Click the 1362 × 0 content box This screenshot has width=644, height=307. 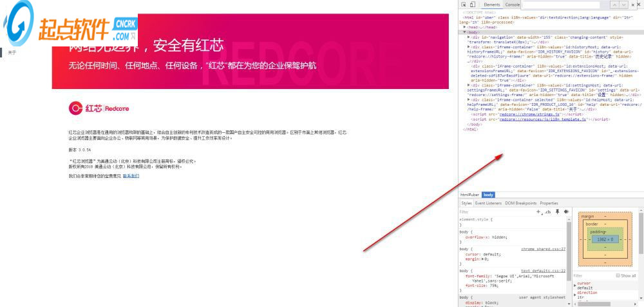(605, 239)
